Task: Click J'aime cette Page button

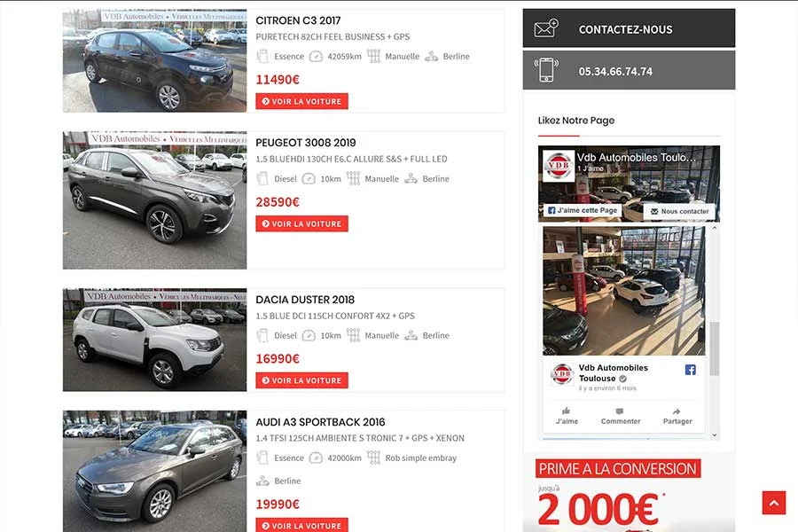Action: 583,210
